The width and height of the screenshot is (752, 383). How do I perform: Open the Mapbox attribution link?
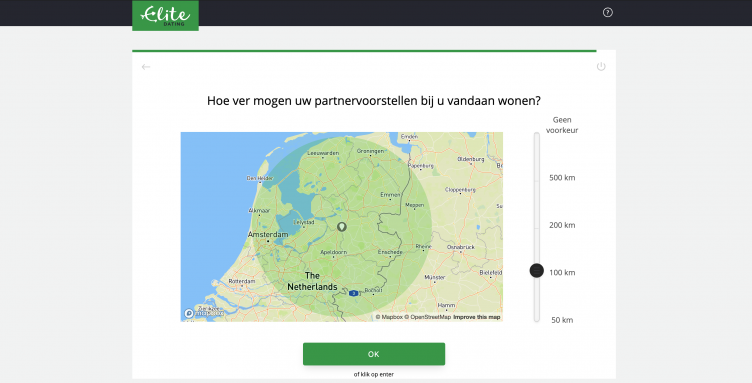388,317
